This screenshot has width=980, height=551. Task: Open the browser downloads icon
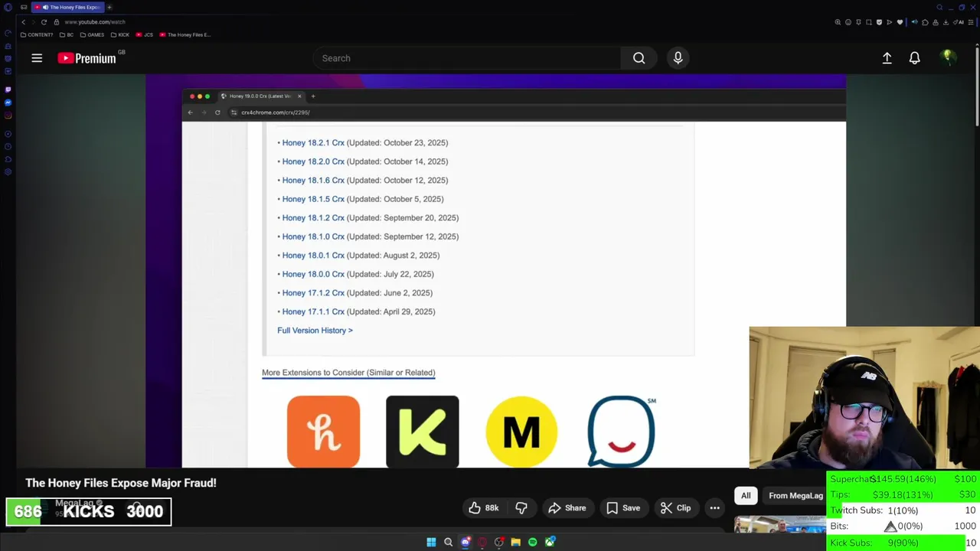click(946, 22)
